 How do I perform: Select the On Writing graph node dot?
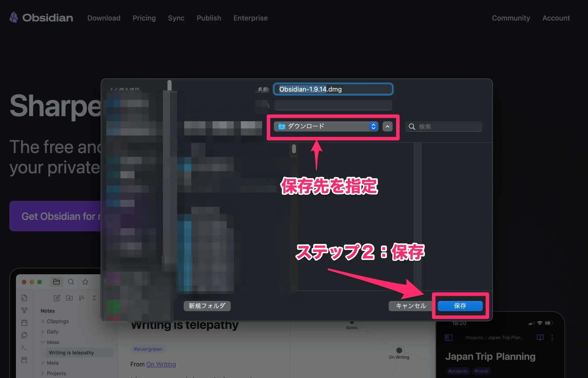pos(399,350)
